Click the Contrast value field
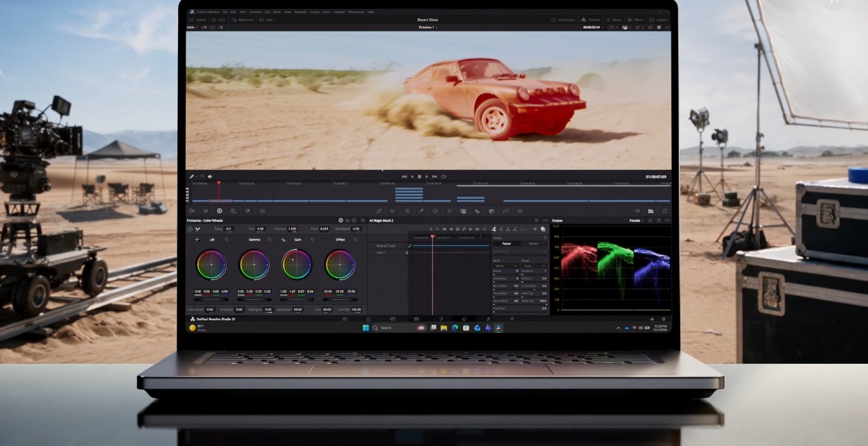The image size is (868, 446). 292,229
